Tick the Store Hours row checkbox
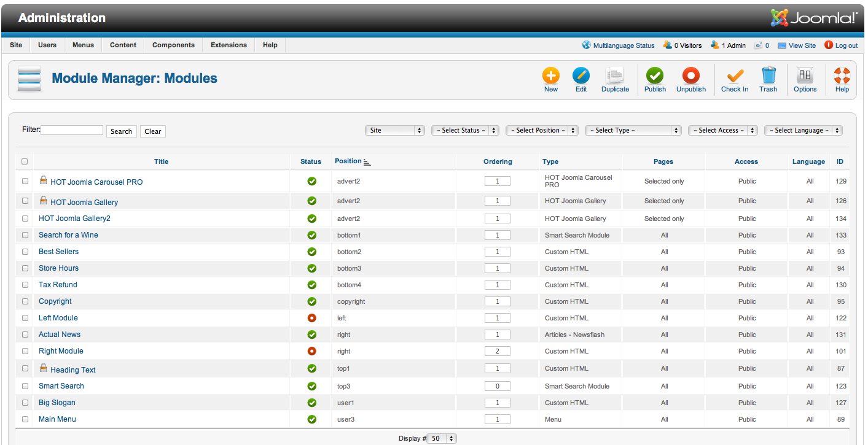Screen dimensions: 868x445 [25, 268]
